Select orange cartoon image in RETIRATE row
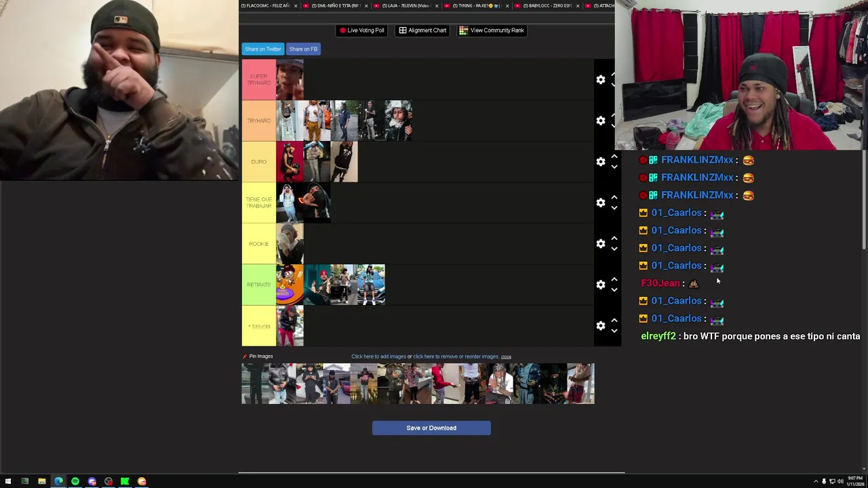Screen dimensions: 868x488 click(290, 285)
